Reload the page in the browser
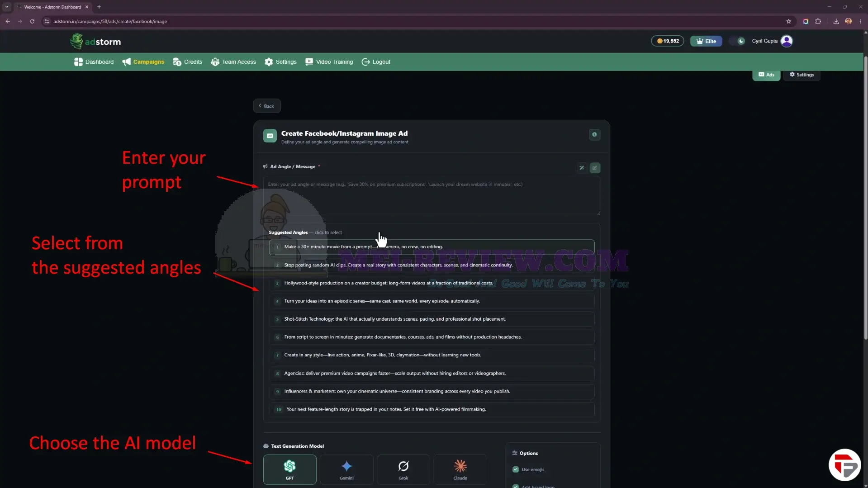Screen dimensions: 868x488 [32, 21]
